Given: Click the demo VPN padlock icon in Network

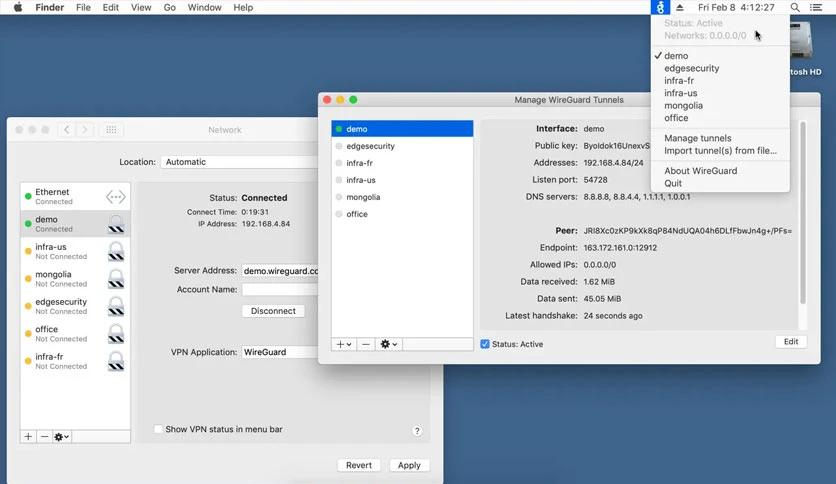Looking at the screenshot, I should point(116,224).
